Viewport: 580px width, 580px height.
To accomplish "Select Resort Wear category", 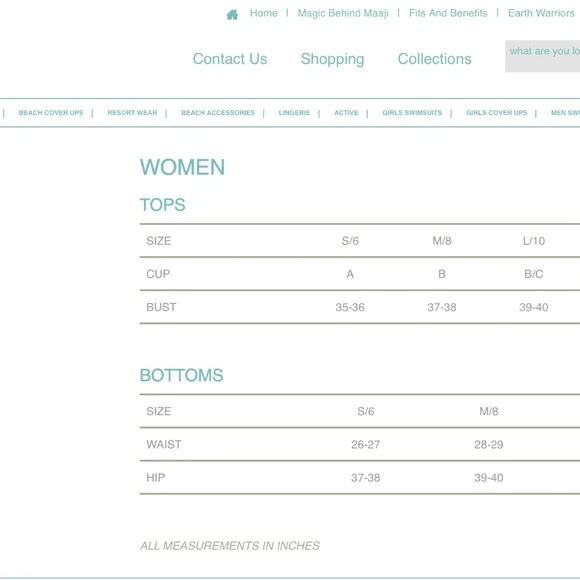I will pyautogui.click(x=132, y=113).
